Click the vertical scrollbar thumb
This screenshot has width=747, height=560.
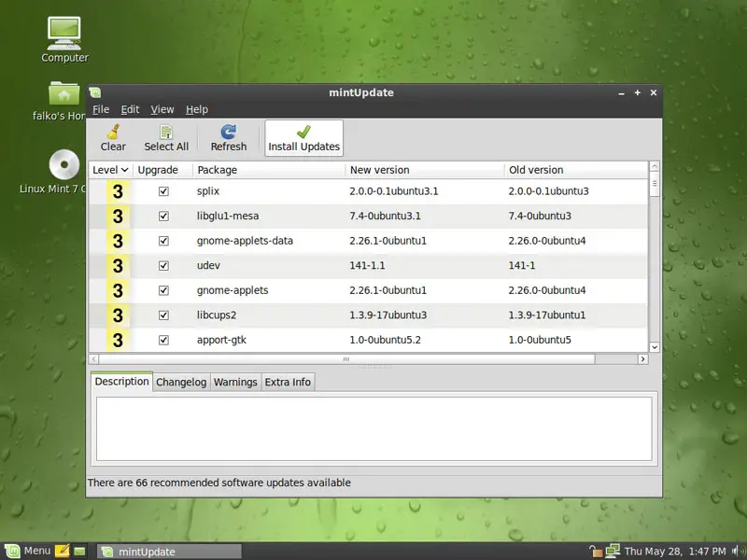[x=655, y=184]
